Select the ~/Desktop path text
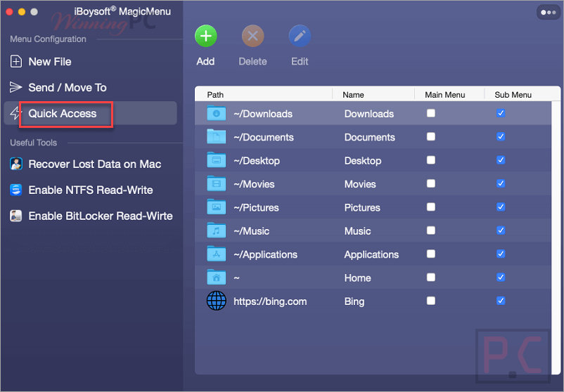Image resolution: width=564 pixels, height=392 pixels. tap(257, 160)
